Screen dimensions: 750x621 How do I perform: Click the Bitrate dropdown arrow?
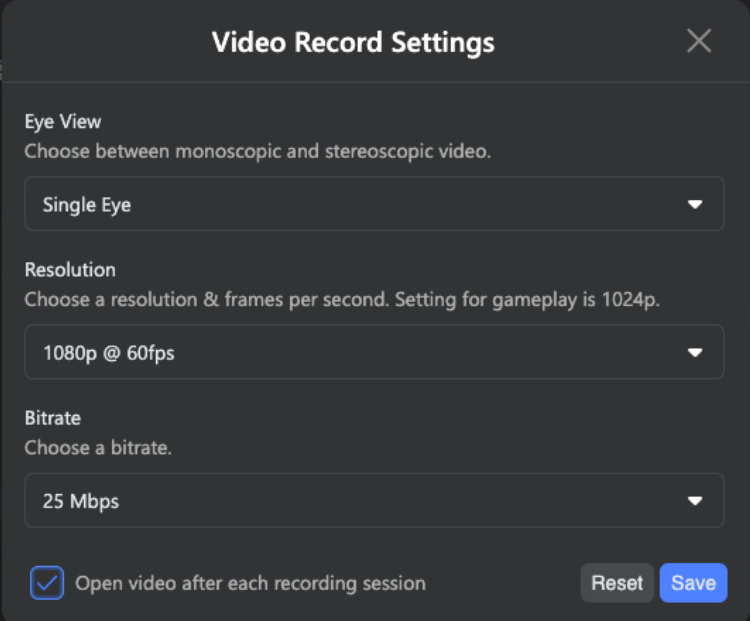click(695, 501)
